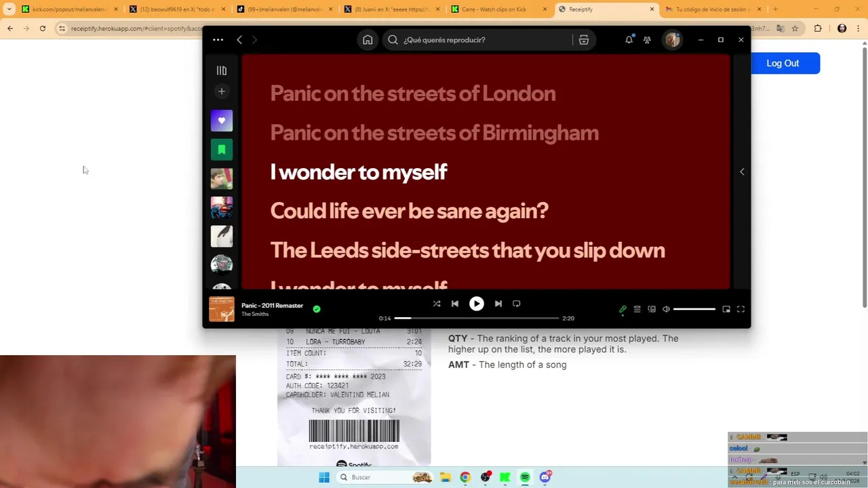This screenshot has width=868, height=488.
Task: Open the green bookmark Episodes playlist
Action: [221, 150]
